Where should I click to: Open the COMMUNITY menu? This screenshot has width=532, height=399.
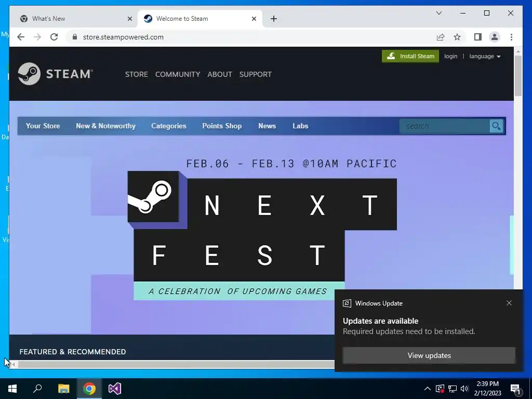click(x=178, y=74)
